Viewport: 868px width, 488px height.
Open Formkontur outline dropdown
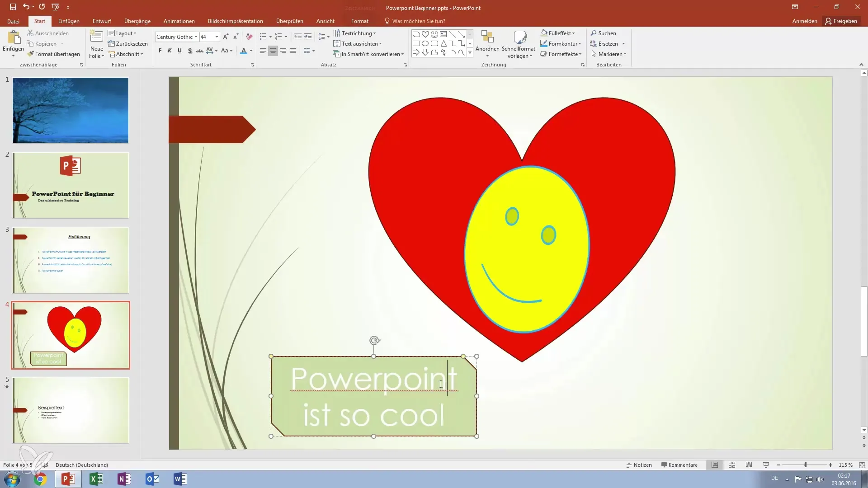click(561, 44)
